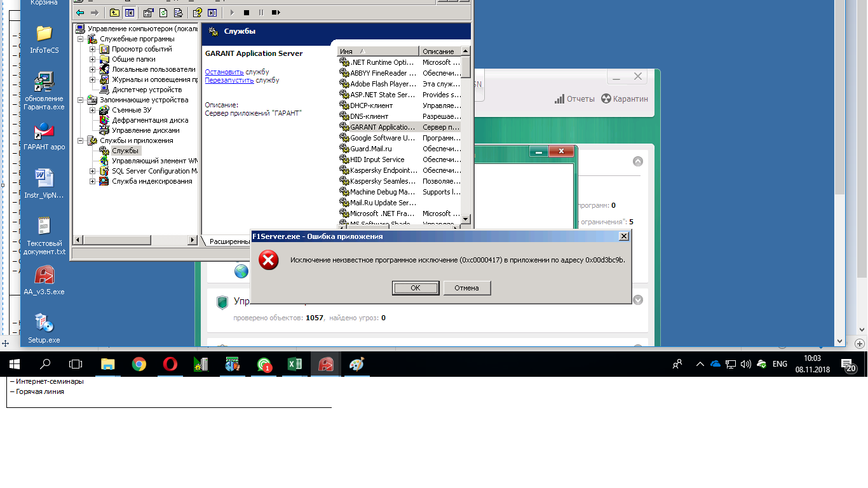
Task: Expand the Съемные ЗУ node
Action: coord(93,110)
